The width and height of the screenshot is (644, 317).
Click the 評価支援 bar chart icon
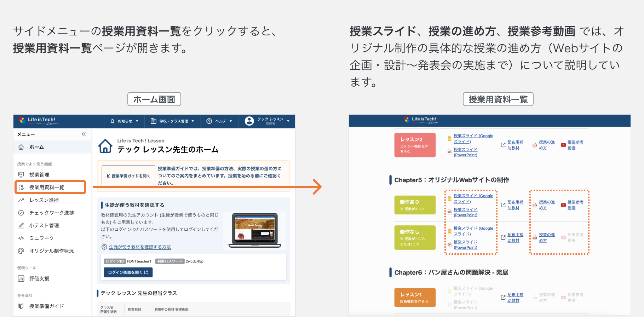click(21, 279)
